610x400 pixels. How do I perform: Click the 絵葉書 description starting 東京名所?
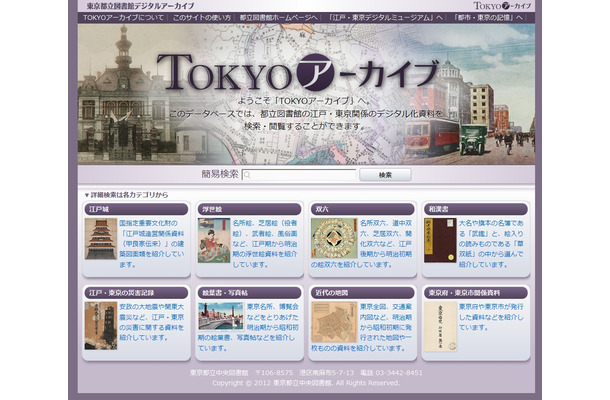click(248, 327)
